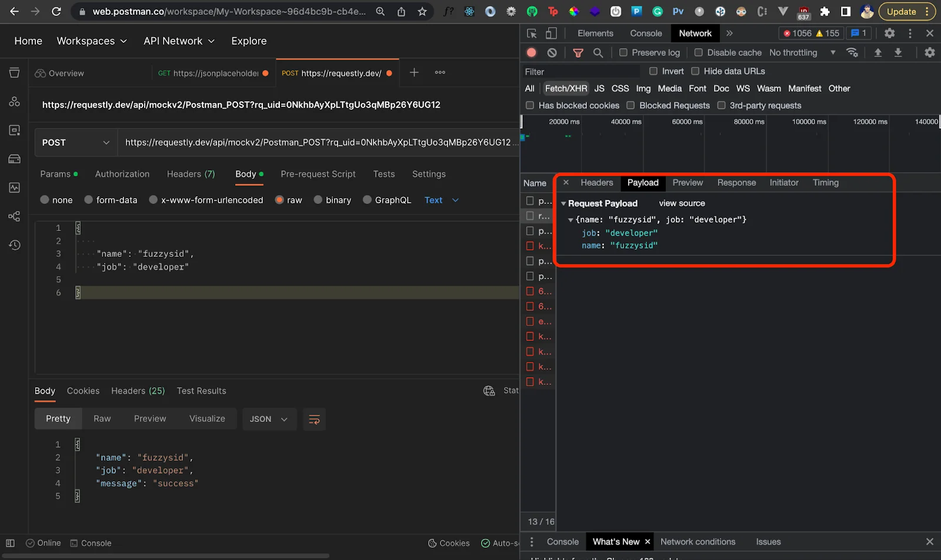
Task: Switch to Headers (7) request tab
Action: coord(191,174)
